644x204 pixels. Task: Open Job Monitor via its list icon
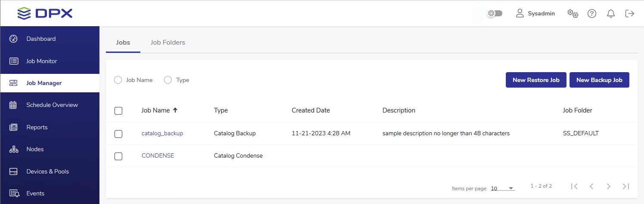click(13, 61)
